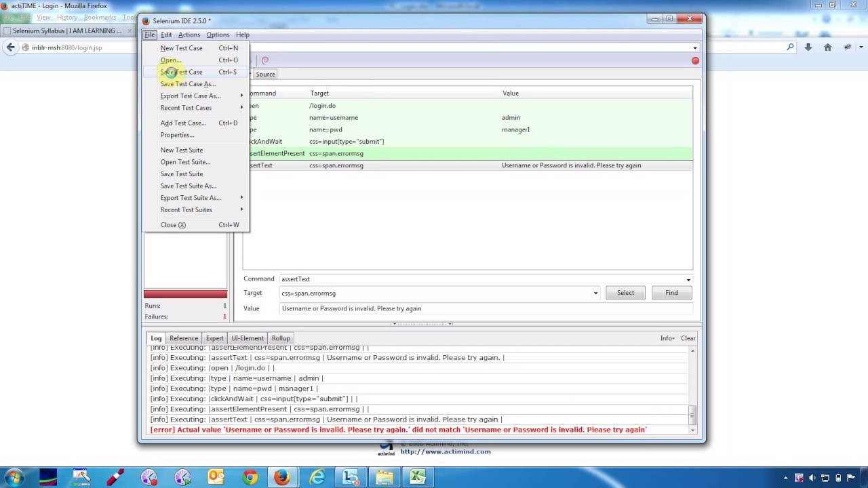The height and width of the screenshot is (488, 868).
Task: Open the UI-Element tab
Action: [248, 338]
